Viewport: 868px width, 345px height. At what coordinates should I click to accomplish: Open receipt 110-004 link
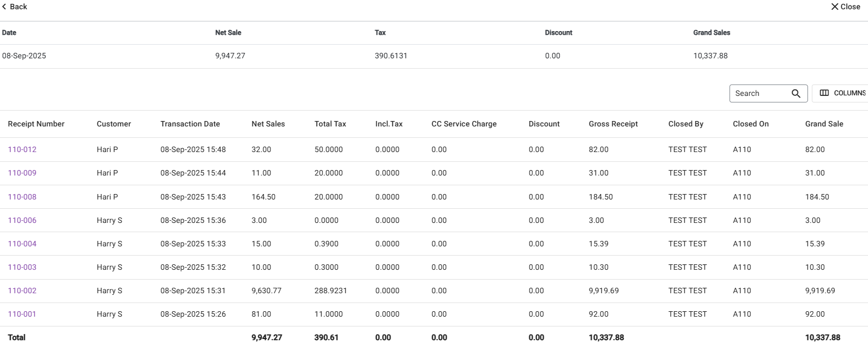pyautogui.click(x=22, y=244)
